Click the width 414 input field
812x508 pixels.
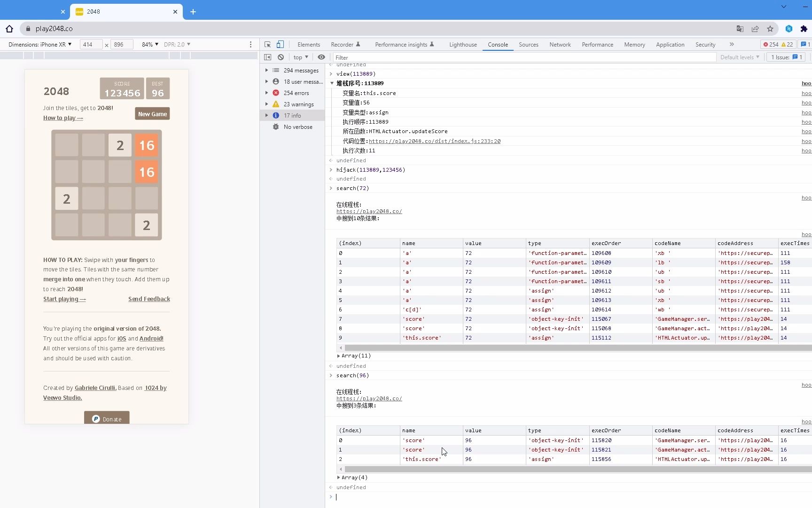(x=91, y=44)
